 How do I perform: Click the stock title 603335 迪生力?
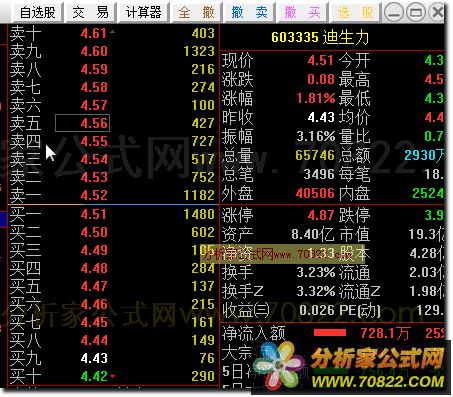(x=320, y=37)
